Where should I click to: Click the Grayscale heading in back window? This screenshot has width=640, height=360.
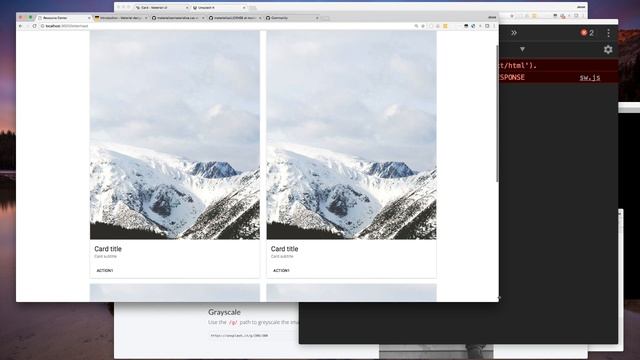coord(224,312)
